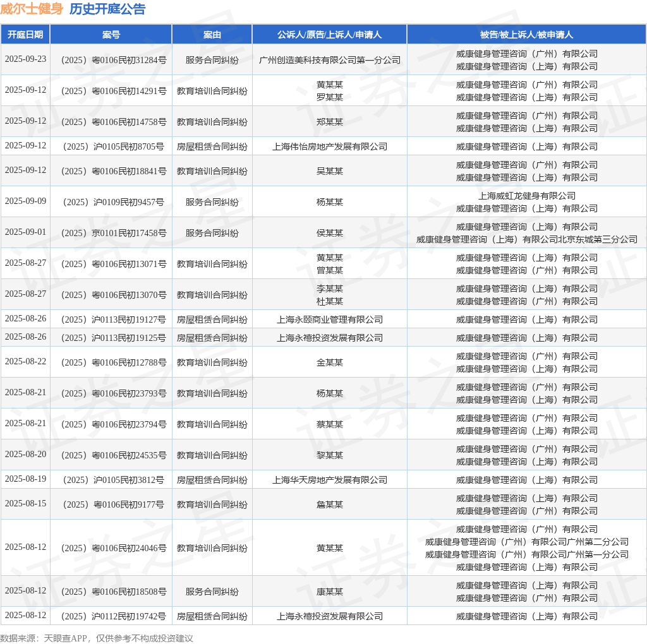Click the 案由 column header
This screenshot has width=647, height=644.
212,35
